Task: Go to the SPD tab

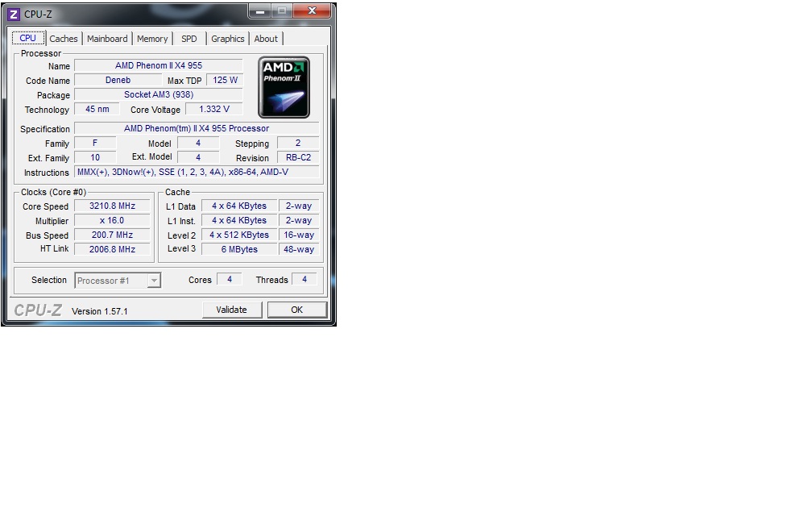Action: pyautogui.click(x=188, y=39)
